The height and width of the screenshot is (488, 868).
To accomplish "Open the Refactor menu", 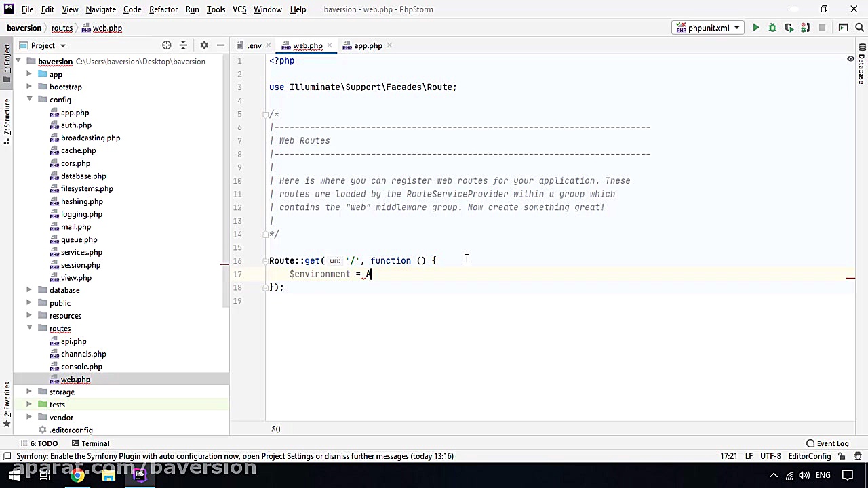I will (163, 9).
